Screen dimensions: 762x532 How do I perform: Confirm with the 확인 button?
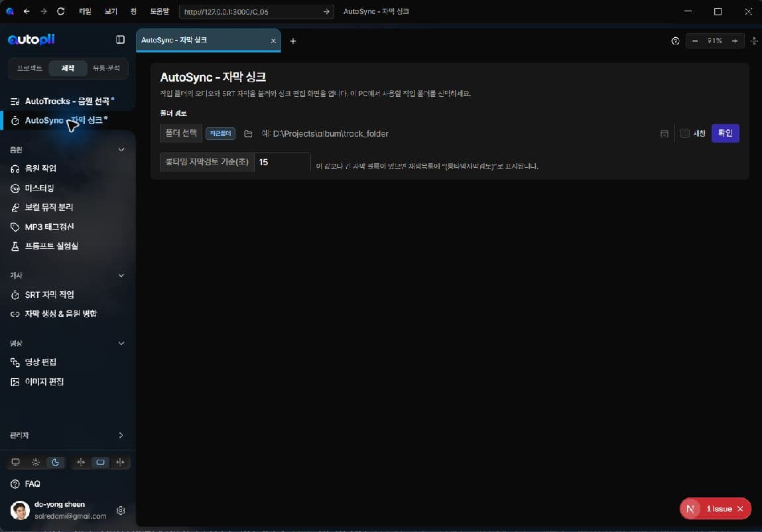point(725,133)
